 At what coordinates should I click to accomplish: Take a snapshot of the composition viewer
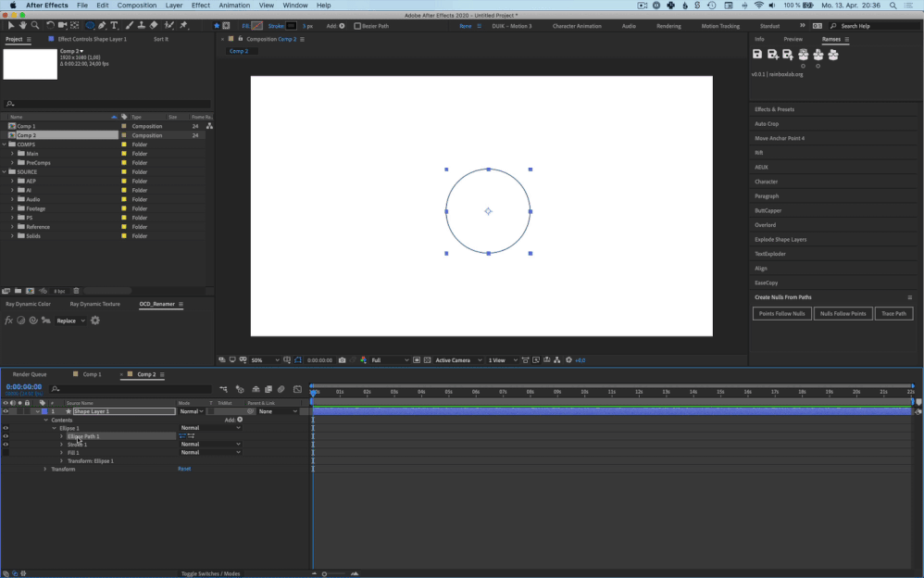click(x=343, y=359)
